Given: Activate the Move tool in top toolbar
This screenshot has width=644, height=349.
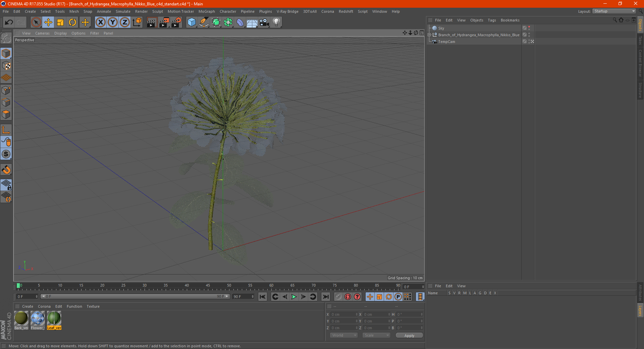Looking at the screenshot, I should click(48, 22).
